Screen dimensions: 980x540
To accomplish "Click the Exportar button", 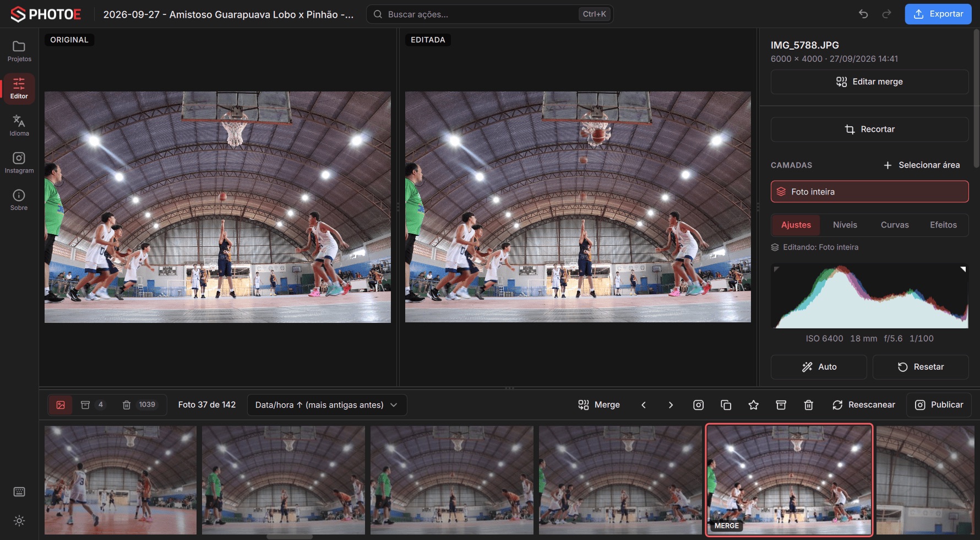I will 938,14.
